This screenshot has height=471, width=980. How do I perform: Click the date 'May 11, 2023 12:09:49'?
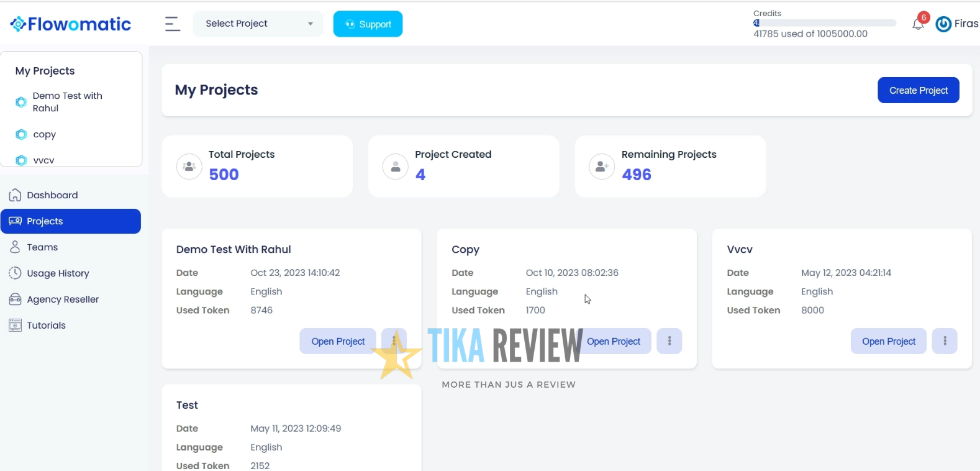click(x=296, y=429)
